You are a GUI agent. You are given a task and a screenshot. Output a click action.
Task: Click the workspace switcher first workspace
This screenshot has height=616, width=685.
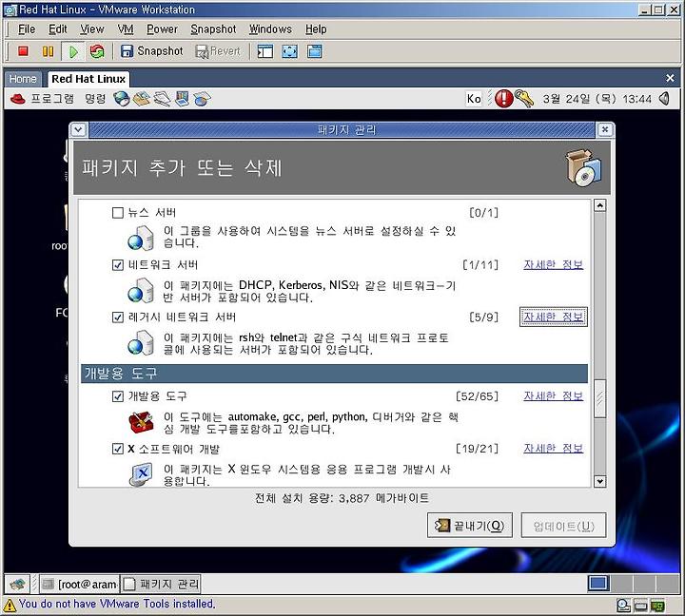pyautogui.click(x=598, y=584)
